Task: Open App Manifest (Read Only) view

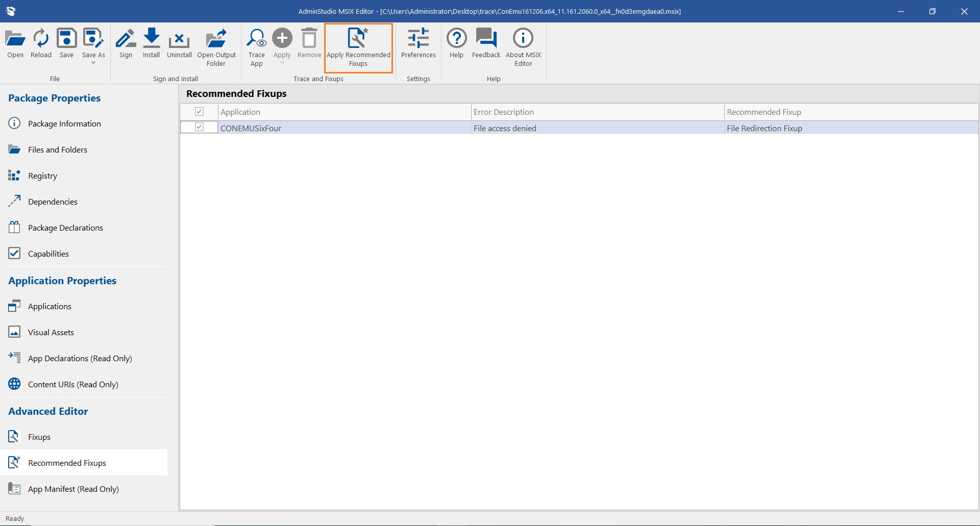Action: click(73, 489)
